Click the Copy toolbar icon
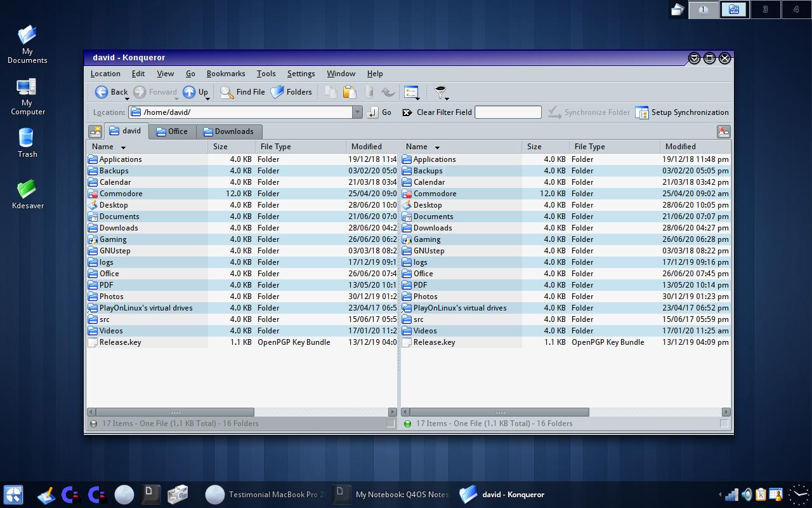 pyautogui.click(x=331, y=92)
